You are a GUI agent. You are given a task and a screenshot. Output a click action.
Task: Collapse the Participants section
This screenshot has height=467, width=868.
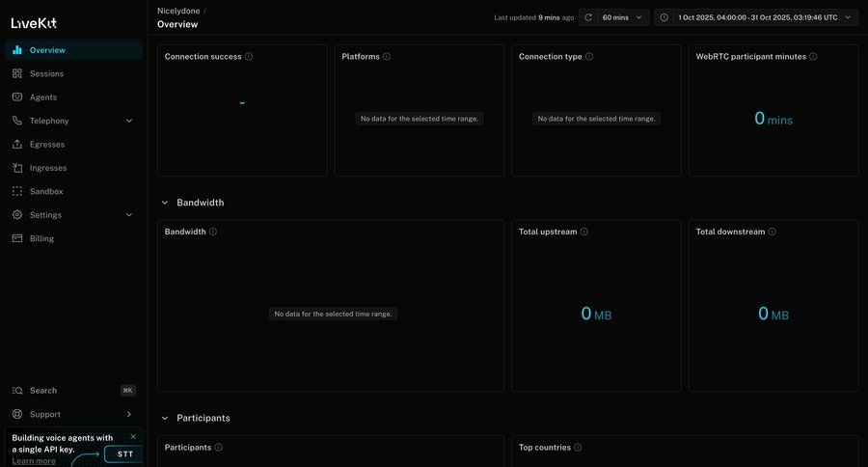(164, 418)
